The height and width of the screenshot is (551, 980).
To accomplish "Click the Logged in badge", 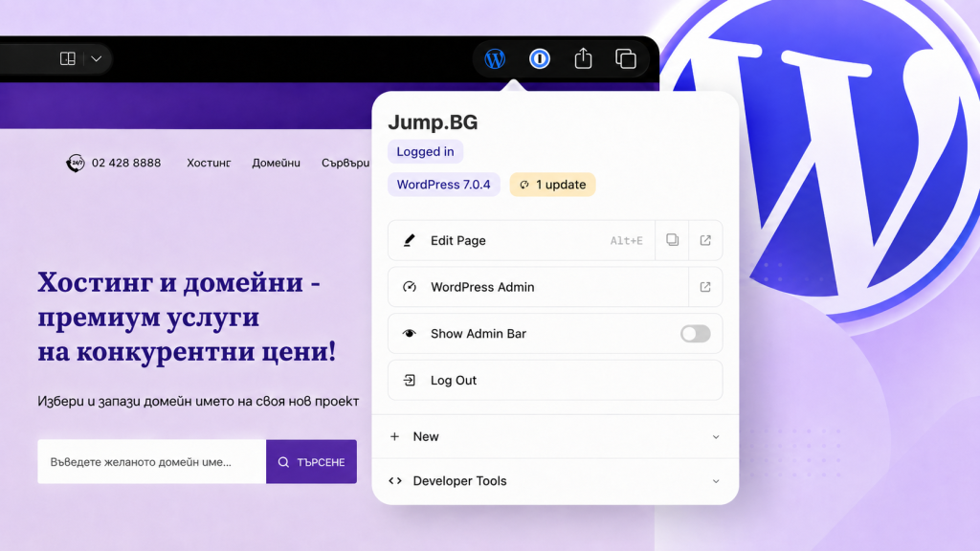I will (x=425, y=152).
